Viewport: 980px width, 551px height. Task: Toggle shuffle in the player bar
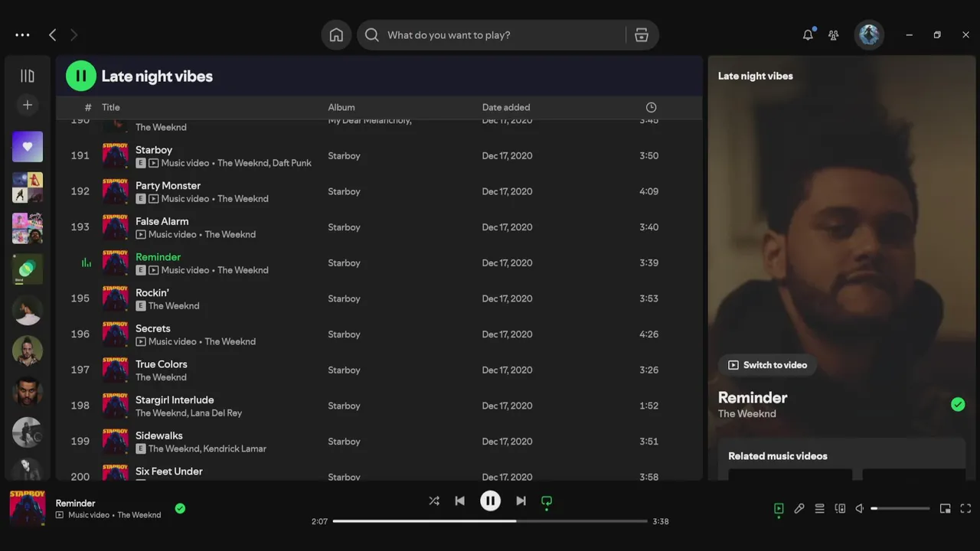tap(434, 500)
